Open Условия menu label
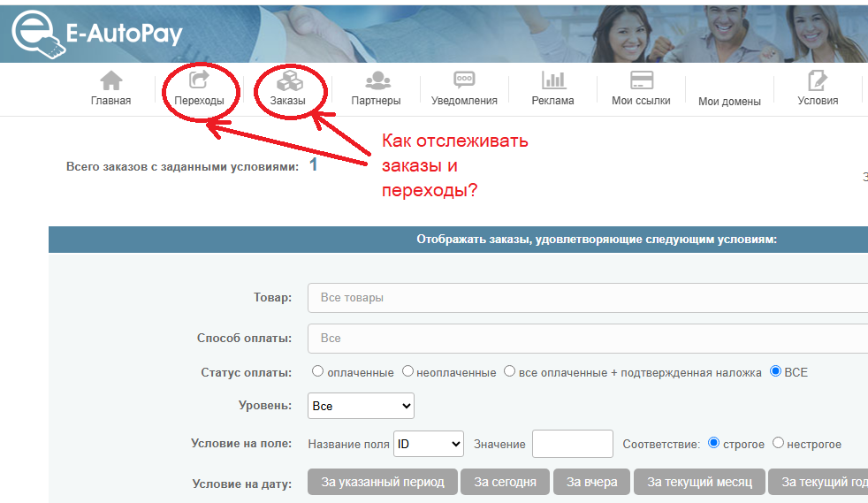The image size is (868, 503). pyautogui.click(x=818, y=101)
